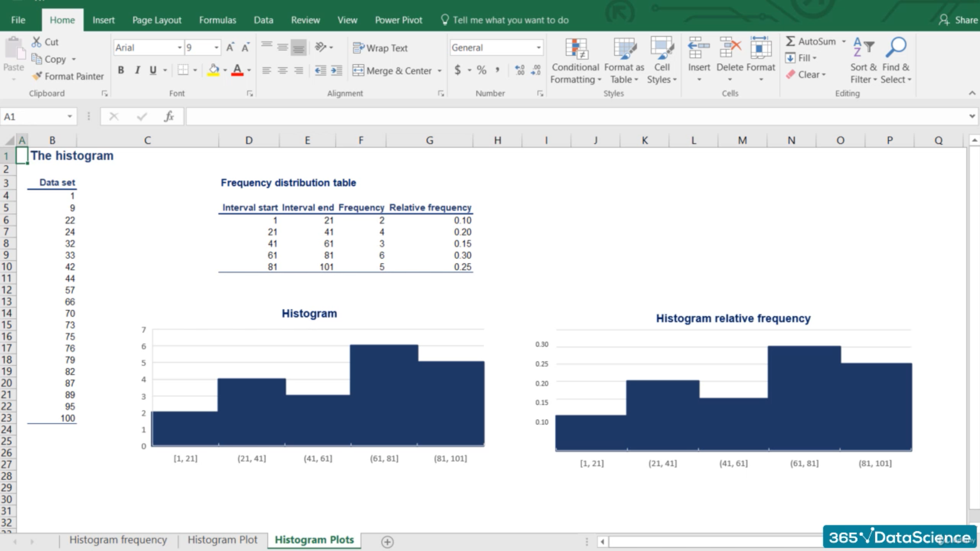Image resolution: width=980 pixels, height=551 pixels.
Task: Open the Formulas ribbon tab
Action: point(217,20)
